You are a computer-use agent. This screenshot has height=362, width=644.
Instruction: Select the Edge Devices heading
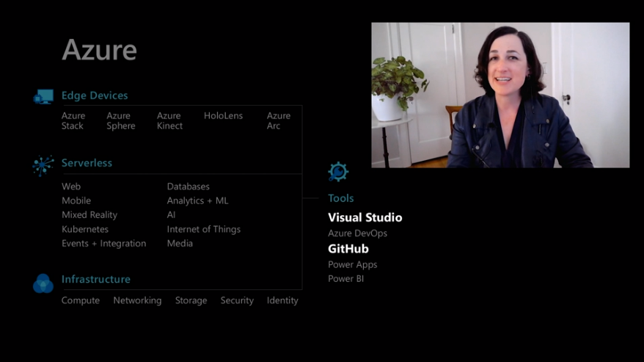pos(95,95)
